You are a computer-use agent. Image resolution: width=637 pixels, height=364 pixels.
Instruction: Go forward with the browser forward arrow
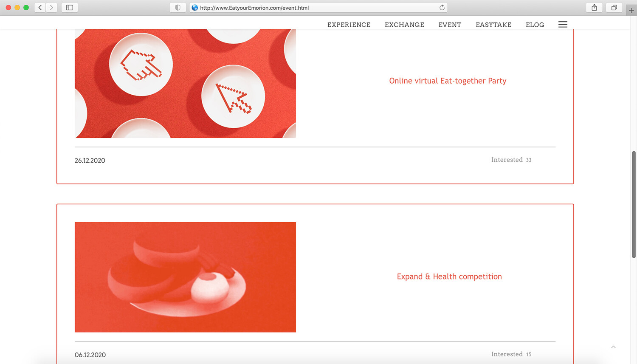coord(51,8)
